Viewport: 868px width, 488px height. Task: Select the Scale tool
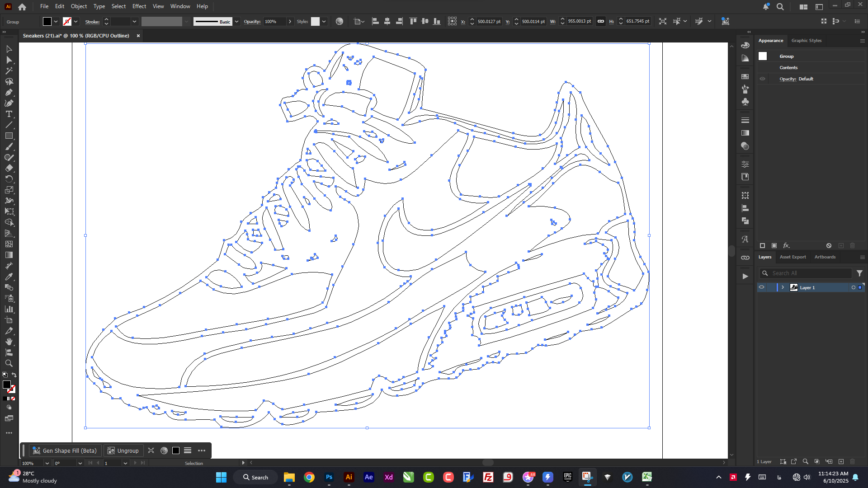tap(9, 190)
